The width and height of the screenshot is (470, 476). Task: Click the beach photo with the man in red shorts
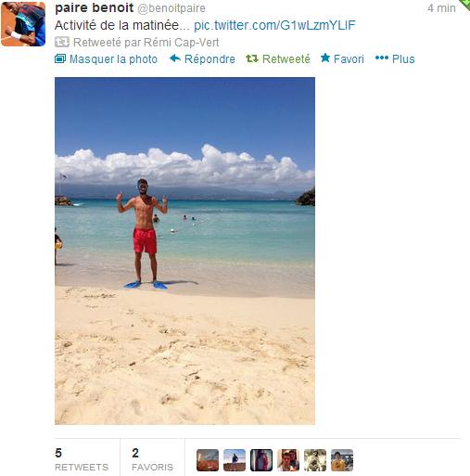(184, 251)
